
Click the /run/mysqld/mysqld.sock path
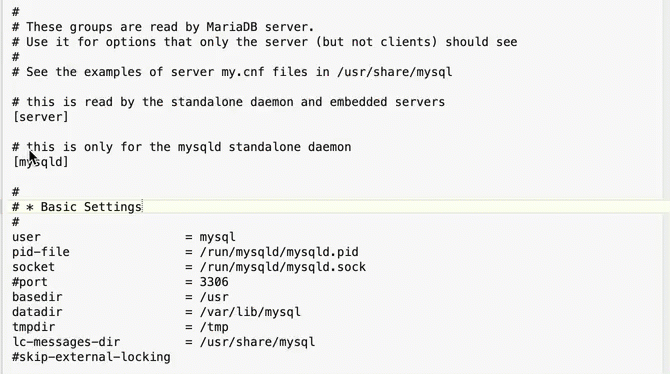point(282,267)
